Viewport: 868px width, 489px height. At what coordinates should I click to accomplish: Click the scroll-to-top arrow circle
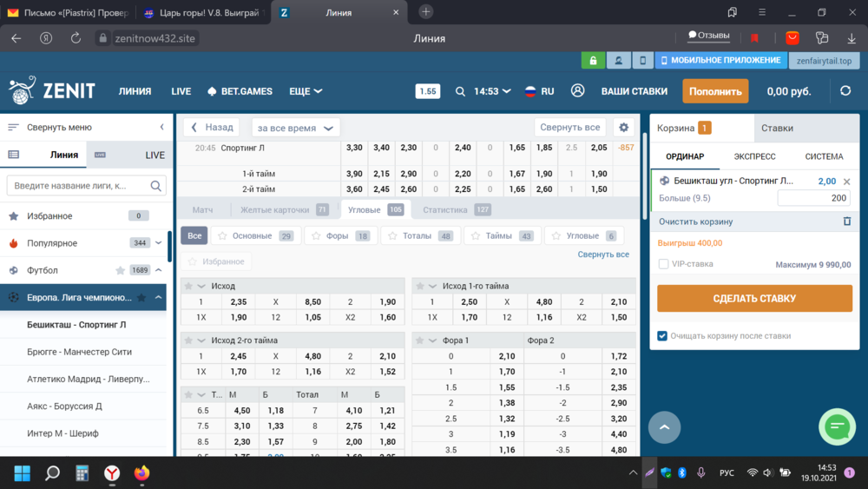pyautogui.click(x=664, y=427)
